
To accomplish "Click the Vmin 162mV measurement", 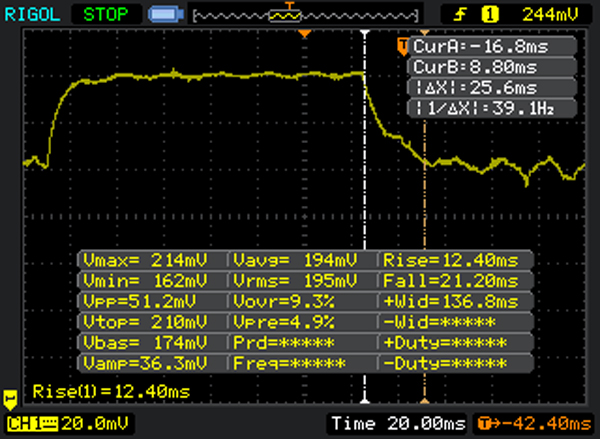I will [145, 281].
